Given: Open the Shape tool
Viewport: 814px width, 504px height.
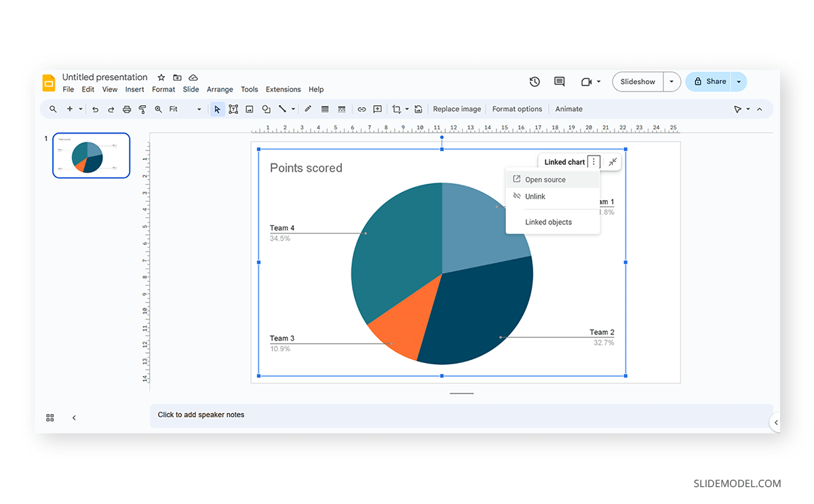Looking at the screenshot, I should coord(266,109).
